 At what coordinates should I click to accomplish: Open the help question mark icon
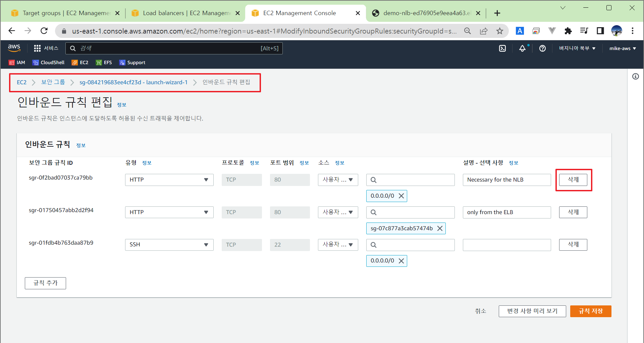point(542,48)
